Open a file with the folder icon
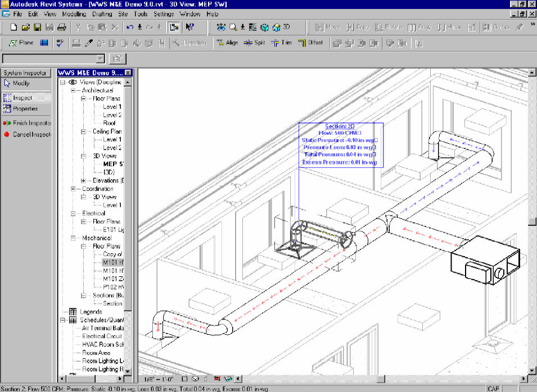Screen dimensions: 537x392 25,27
